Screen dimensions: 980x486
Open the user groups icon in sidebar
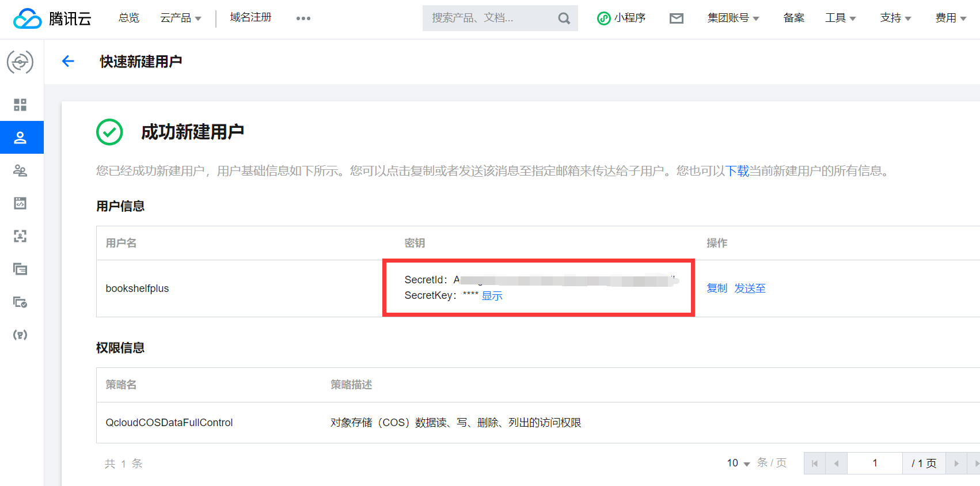point(20,170)
